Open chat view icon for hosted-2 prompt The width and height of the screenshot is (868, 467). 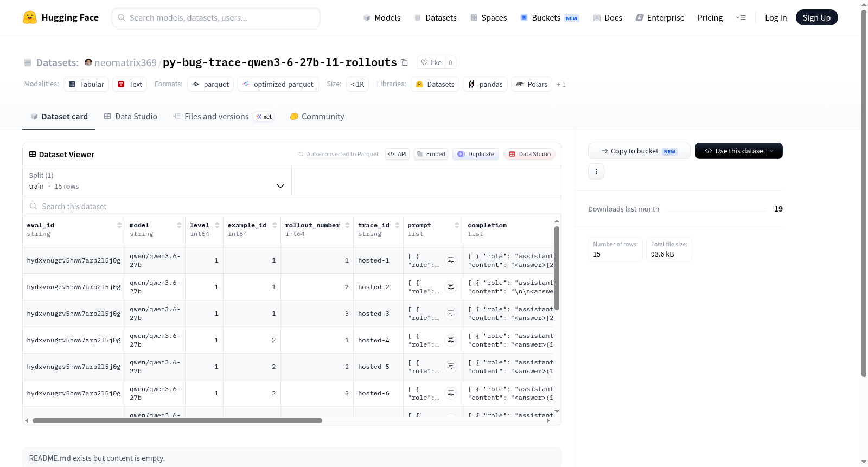pyautogui.click(x=451, y=287)
